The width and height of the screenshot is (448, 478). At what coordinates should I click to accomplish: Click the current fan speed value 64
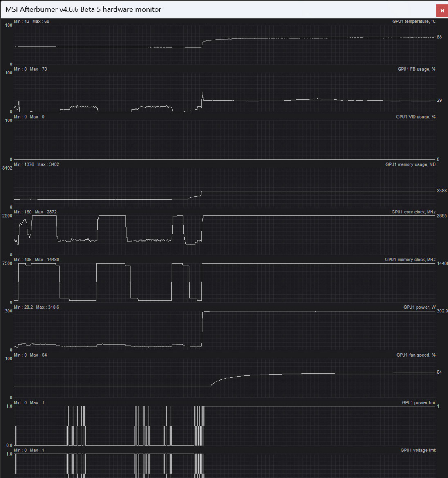(439, 372)
